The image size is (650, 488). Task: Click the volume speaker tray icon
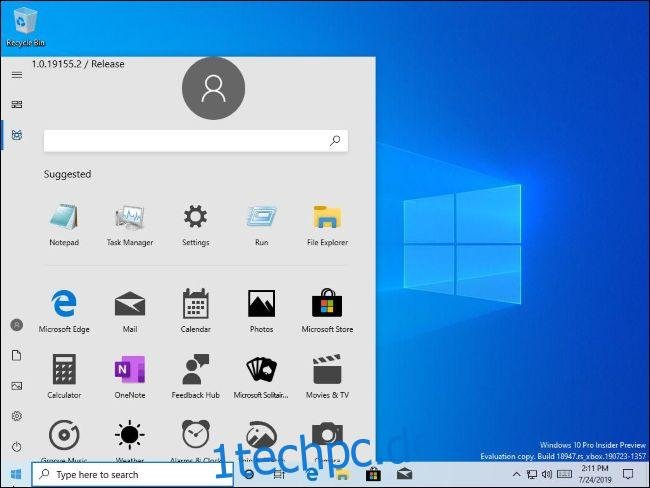(547, 474)
